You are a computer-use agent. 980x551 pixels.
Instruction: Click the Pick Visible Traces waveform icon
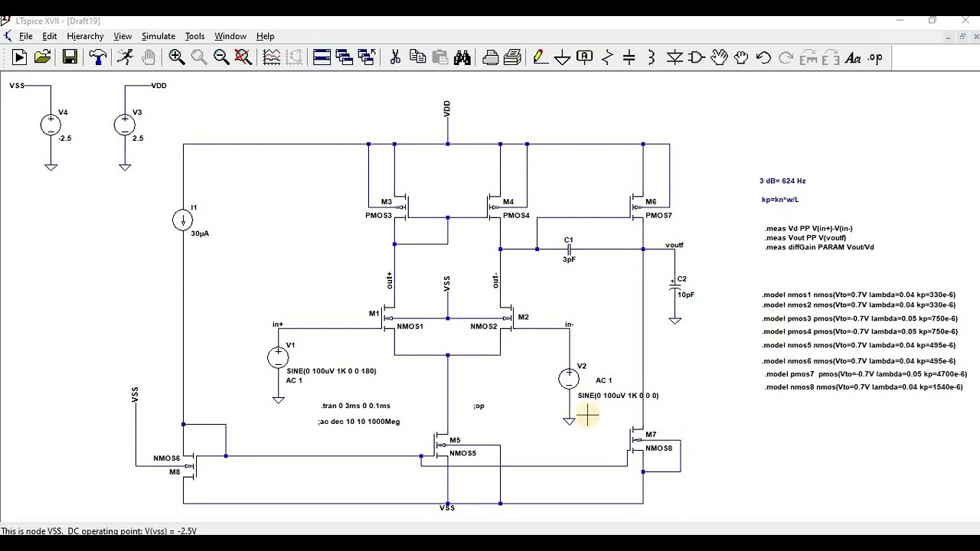point(272,57)
